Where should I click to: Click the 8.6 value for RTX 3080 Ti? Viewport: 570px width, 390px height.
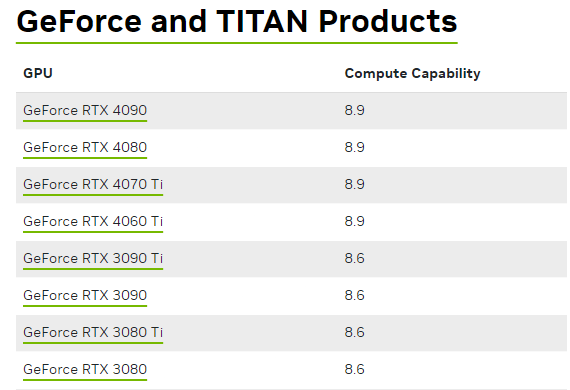coord(354,333)
